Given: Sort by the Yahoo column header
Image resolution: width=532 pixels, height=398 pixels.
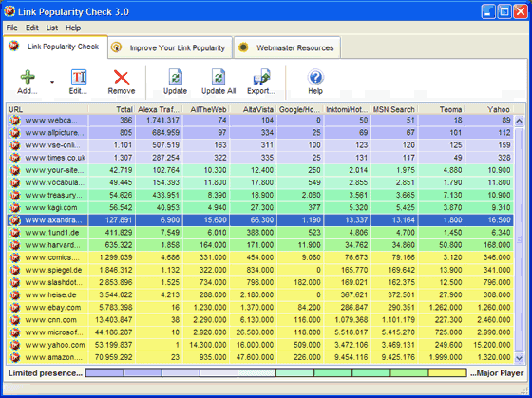Looking at the screenshot, I should coord(489,109).
